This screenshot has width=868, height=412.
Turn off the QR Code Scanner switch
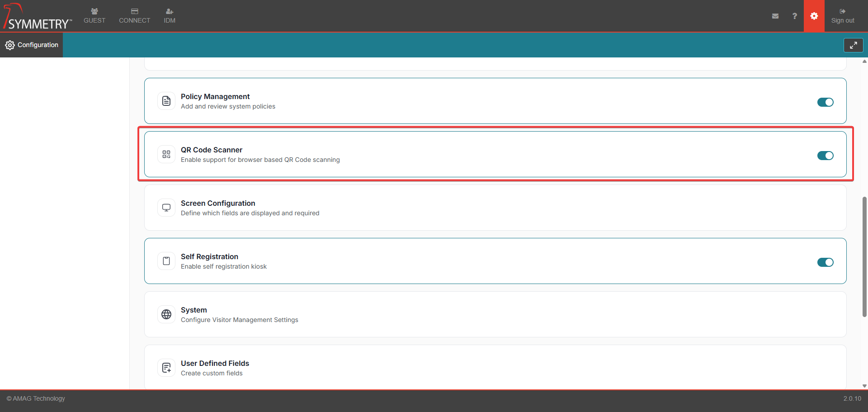825,156
